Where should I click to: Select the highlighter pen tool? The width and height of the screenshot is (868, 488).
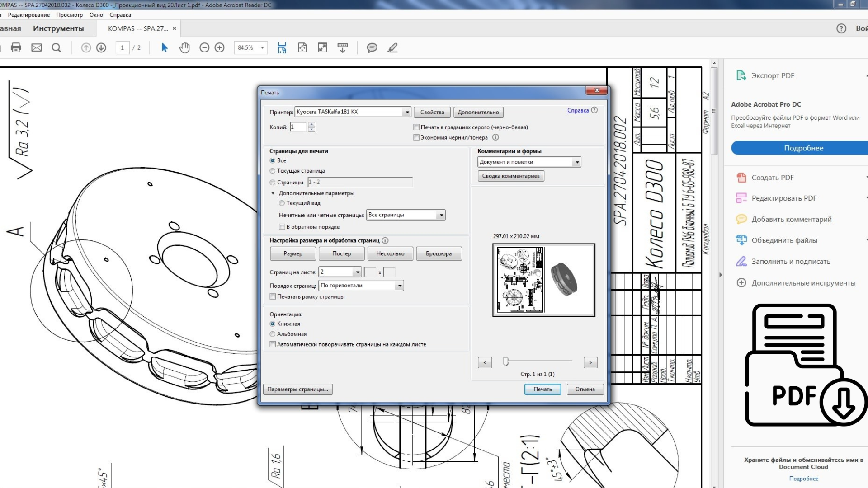click(x=392, y=47)
